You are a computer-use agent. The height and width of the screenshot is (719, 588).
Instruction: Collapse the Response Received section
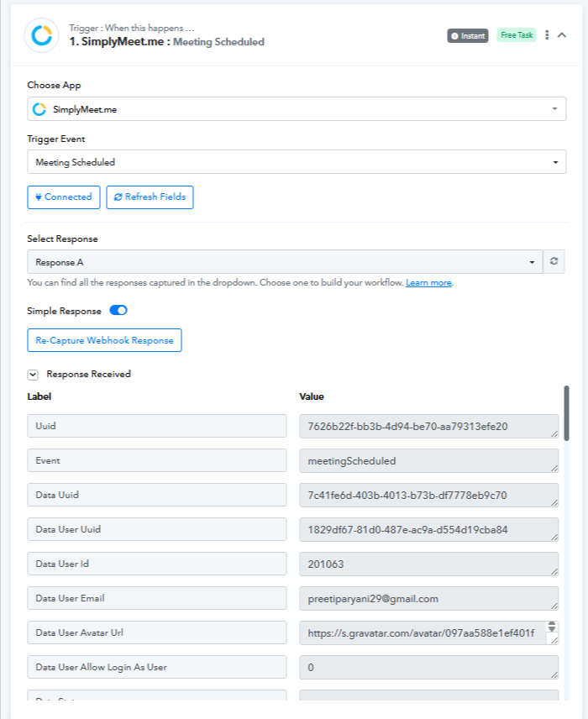(33, 375)
